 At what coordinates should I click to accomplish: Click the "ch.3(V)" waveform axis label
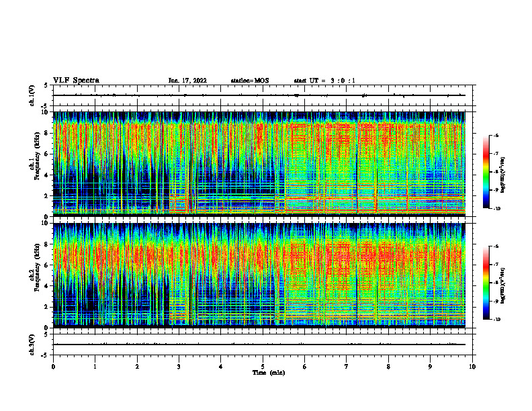pos(32,345)
